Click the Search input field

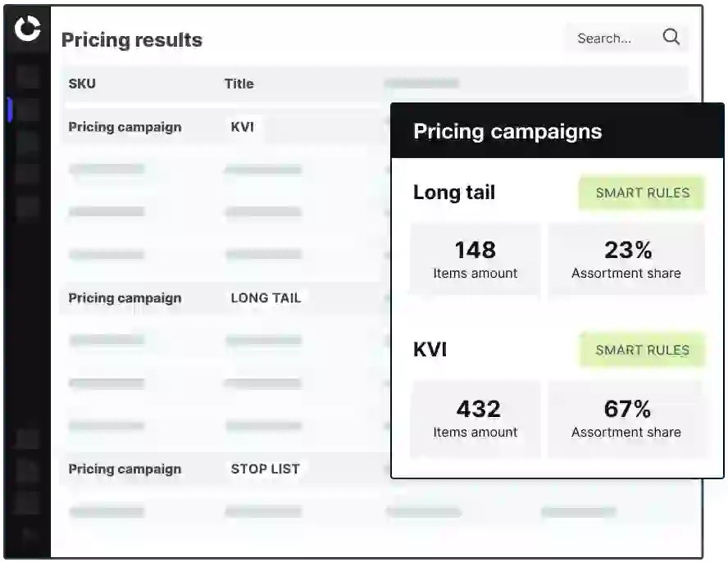tap(626, 38)
